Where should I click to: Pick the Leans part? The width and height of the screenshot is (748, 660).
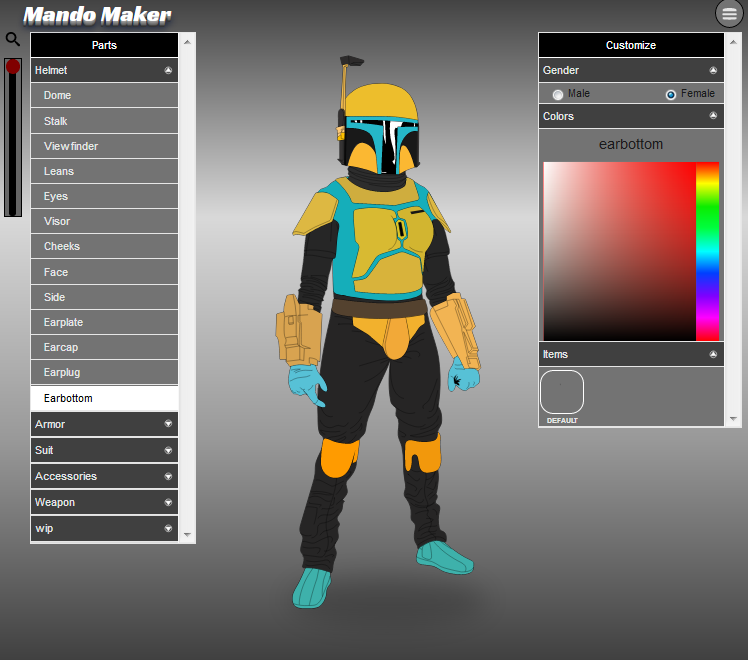tap(104, 171)
